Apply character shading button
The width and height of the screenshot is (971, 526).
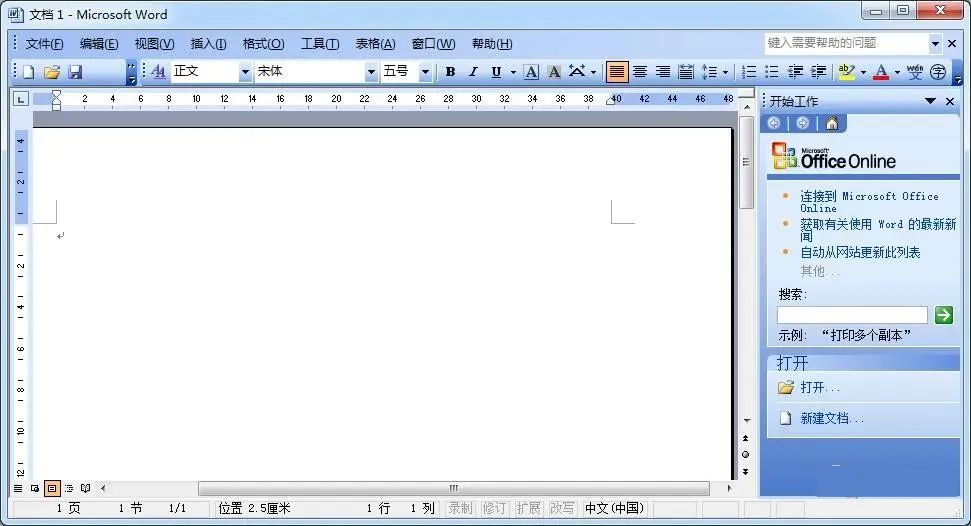click(x=554, y=72)
